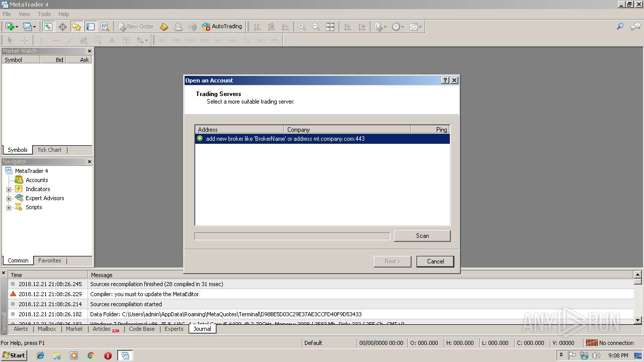Image resolution: width=644 pixels, height=362 pixels.
Task: Click the dialog's '?' help button
Action: [x=445, y=80]
